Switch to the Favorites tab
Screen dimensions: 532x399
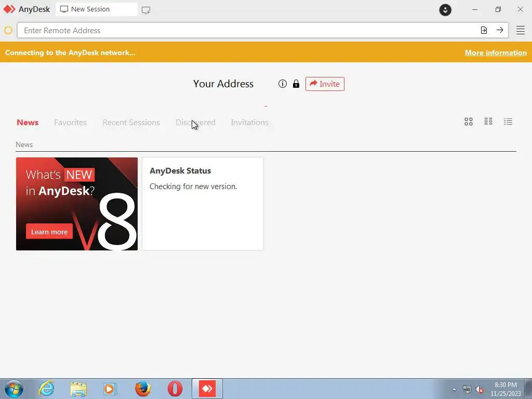click(70, 123)
